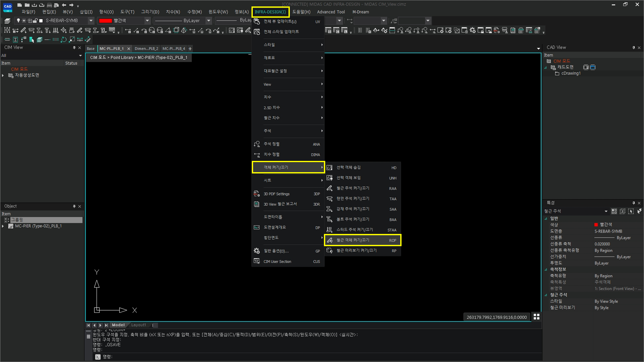Click the print icon in quick toolbar
Image resolution: width=644 pixels, height=362 pixels.
(x=49, y=5)
